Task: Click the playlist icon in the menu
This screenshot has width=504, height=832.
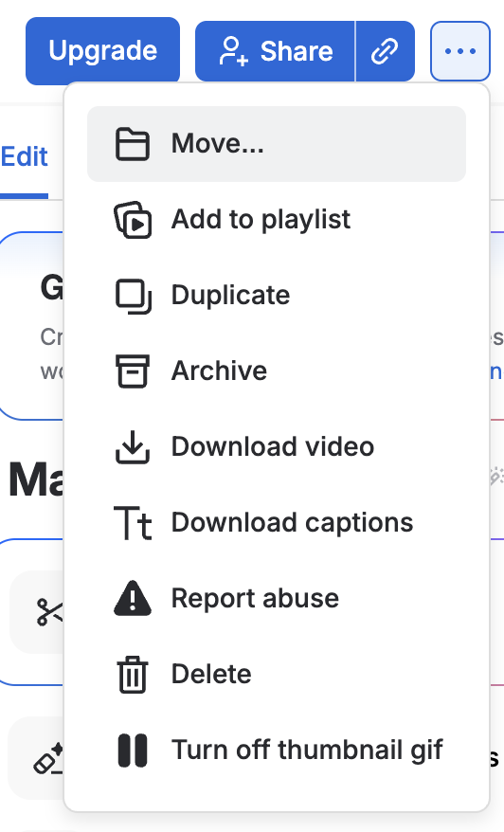Action: pos(133,220)
